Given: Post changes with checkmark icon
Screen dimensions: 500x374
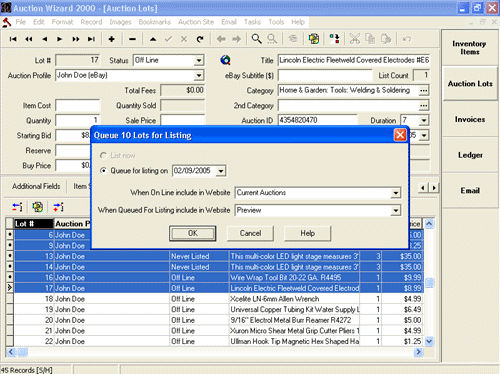Looking at the screenshot, I should pos(168,39).
